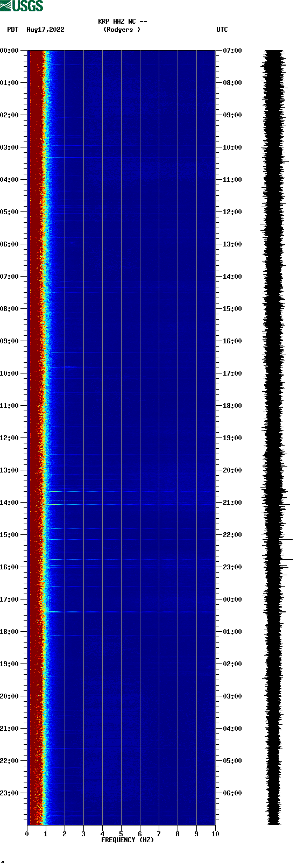Click the Aug17,2022 date label

point(45,30)
